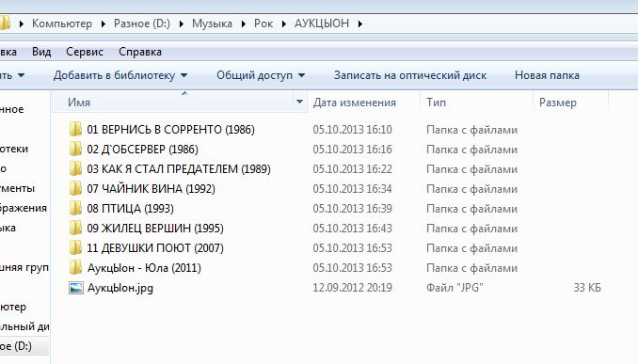Viewport: 638px width, 364px height.
Task: Click folder icon of 11 ДЕВУШКИ ПОЮТ (2007)
Action: coord(75,247)
